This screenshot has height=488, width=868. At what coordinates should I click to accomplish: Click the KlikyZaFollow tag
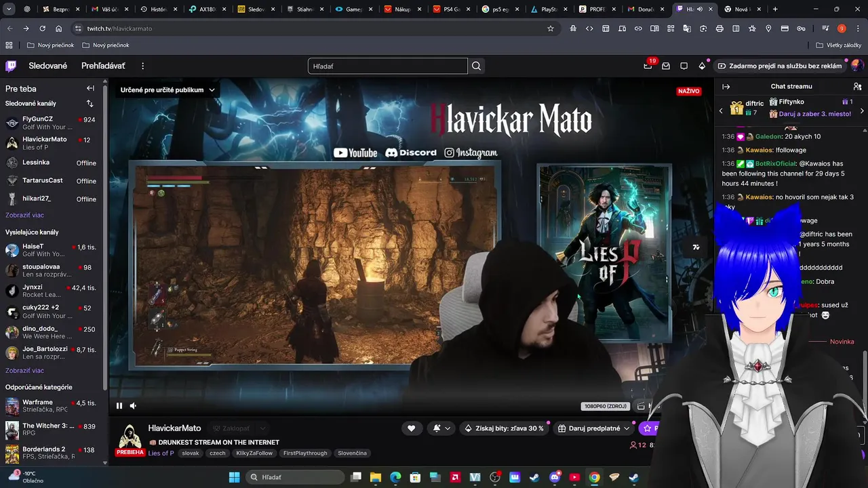[x=254, y=453]
